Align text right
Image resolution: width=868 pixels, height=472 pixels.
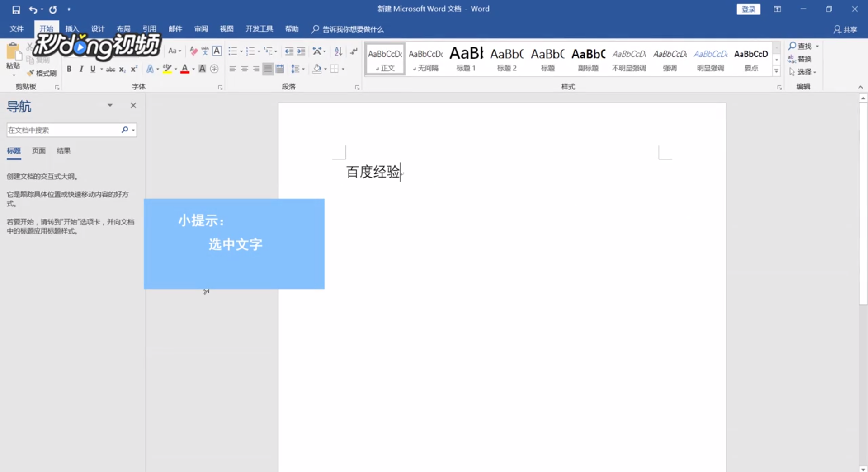pos(256,69)
